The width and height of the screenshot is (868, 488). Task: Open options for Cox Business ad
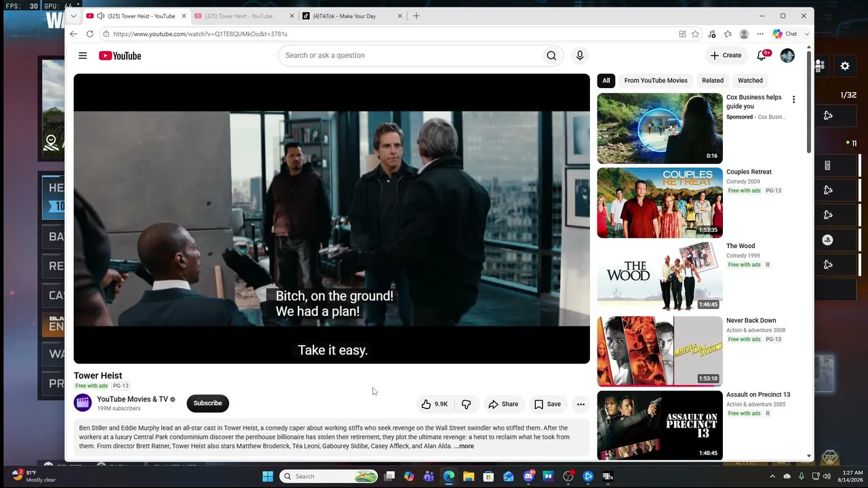click(x=793, y=100)
